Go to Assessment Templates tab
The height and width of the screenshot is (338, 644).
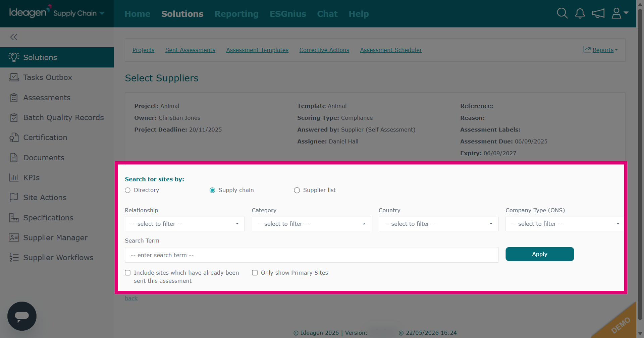(257, 50)
